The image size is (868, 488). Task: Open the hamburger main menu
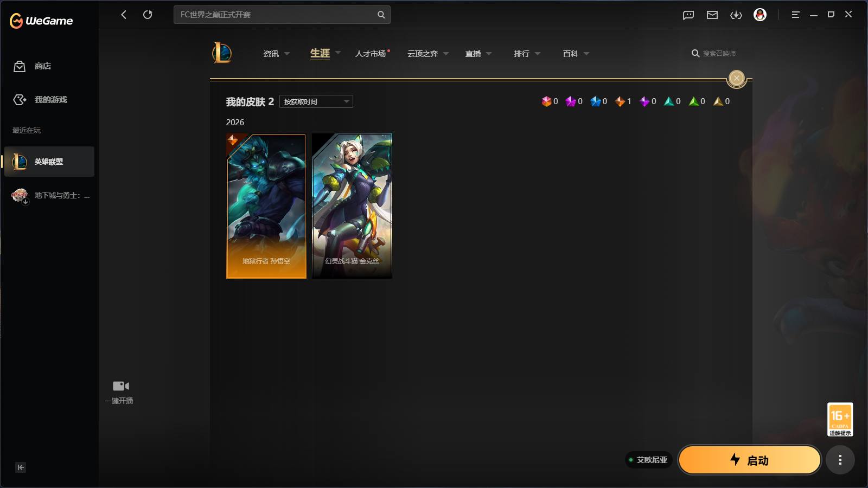click(x=795, y=15)
